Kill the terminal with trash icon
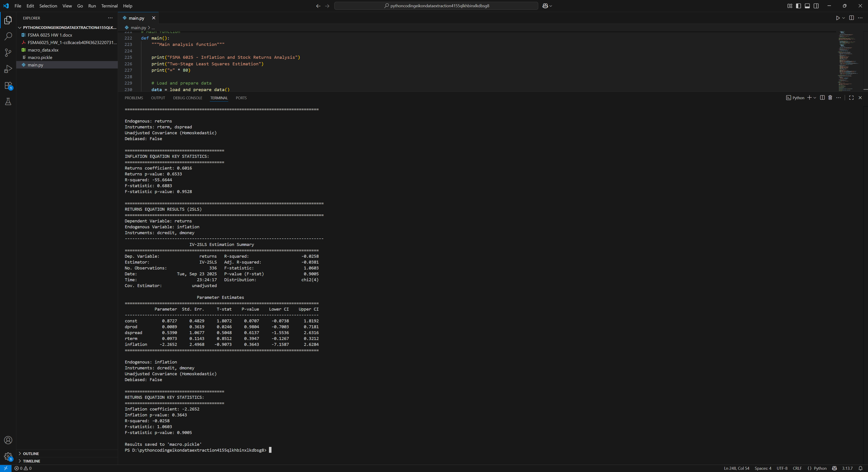The width and height of the screenshot is (868, 472). (830, 98)
